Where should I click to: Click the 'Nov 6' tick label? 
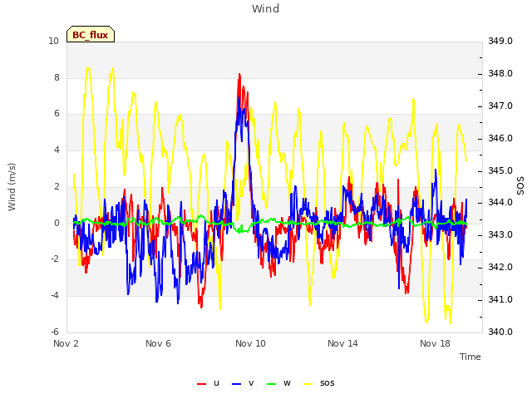pos(158,343)
